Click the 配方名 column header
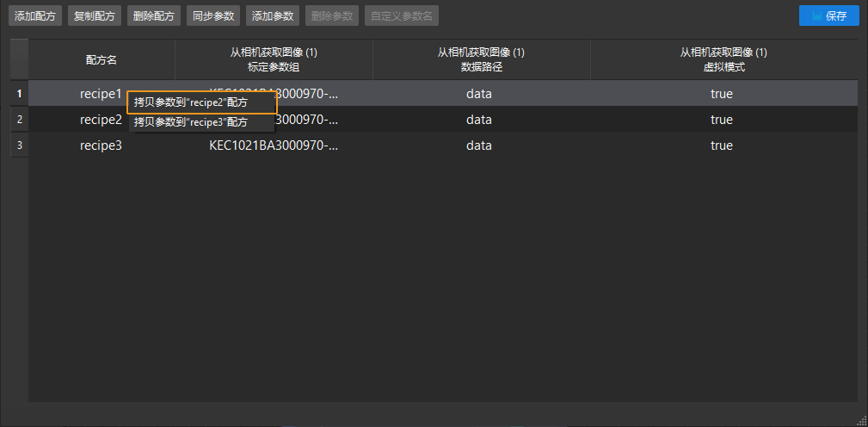The height and width of the screenshot is (427, 868). pos(102,59)
